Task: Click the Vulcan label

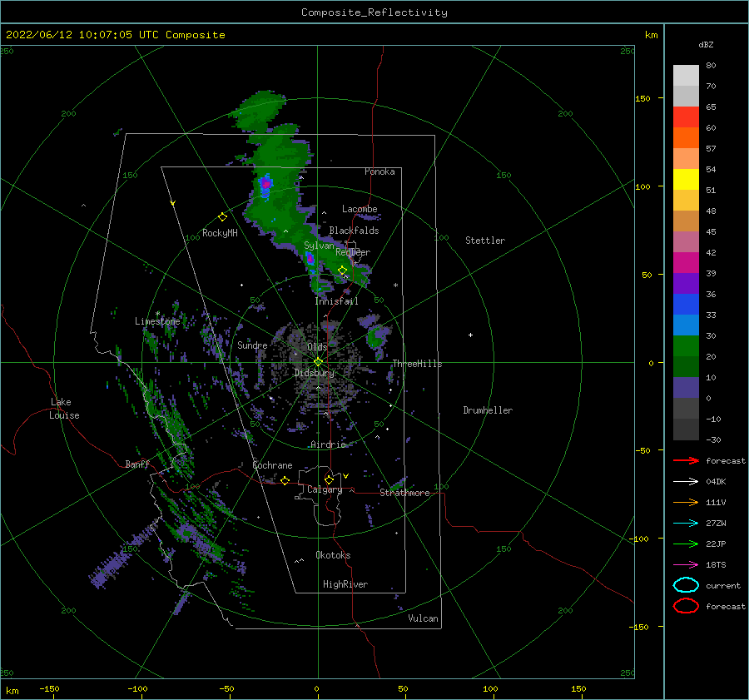Action: pos(423,618)
